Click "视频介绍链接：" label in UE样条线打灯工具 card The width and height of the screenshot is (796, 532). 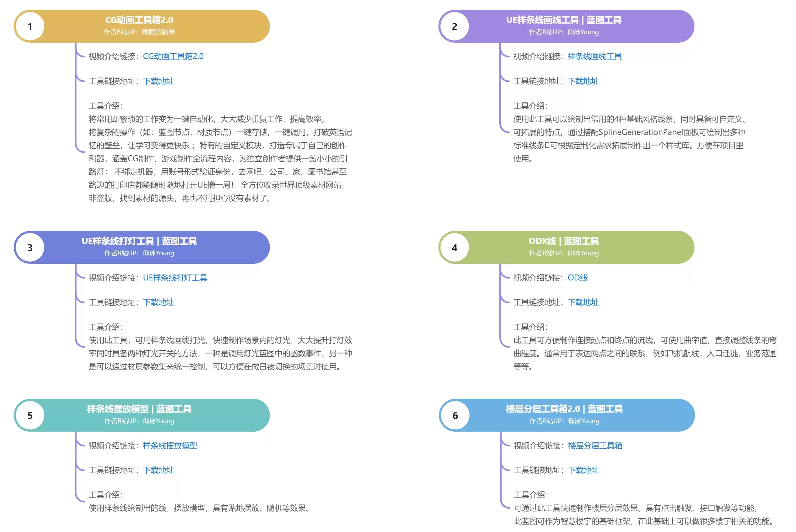click(114, 278)
